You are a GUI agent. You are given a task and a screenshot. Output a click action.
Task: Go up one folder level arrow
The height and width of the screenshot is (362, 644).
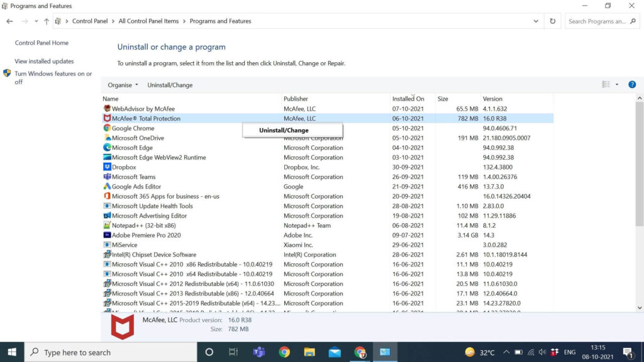pos(47,21)
